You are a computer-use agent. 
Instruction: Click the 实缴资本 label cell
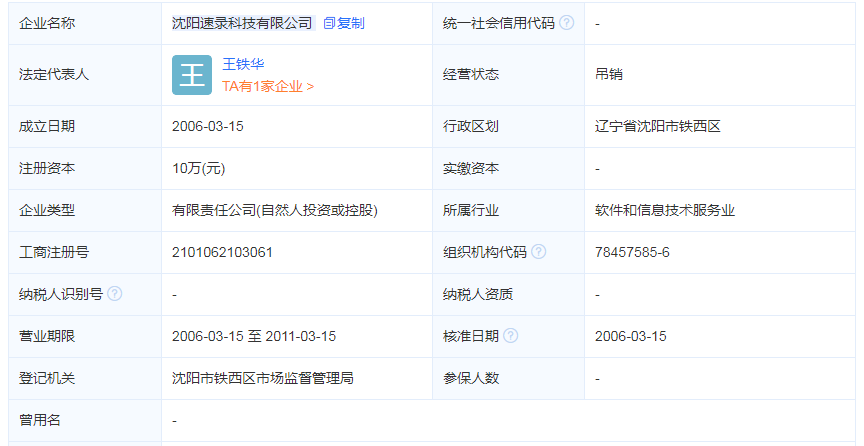(509, 168)
